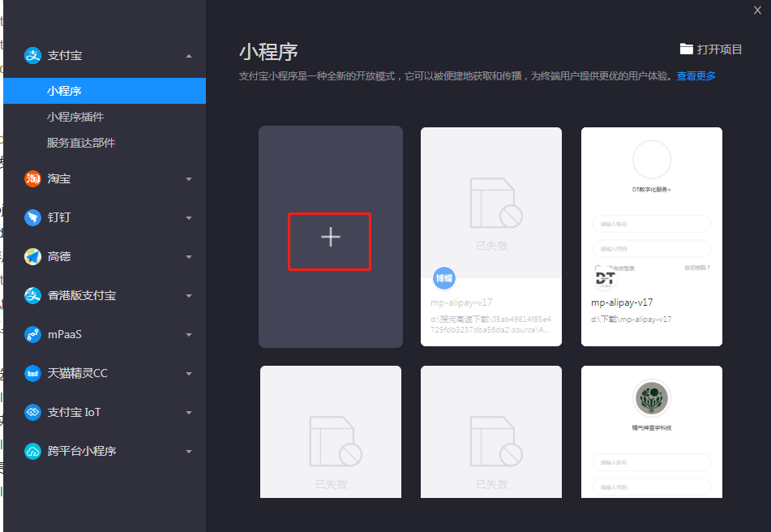Click the green tree logo in bottom-right project preview
Viewport: 771px width, 532px height.
click(x=652, y=398)
